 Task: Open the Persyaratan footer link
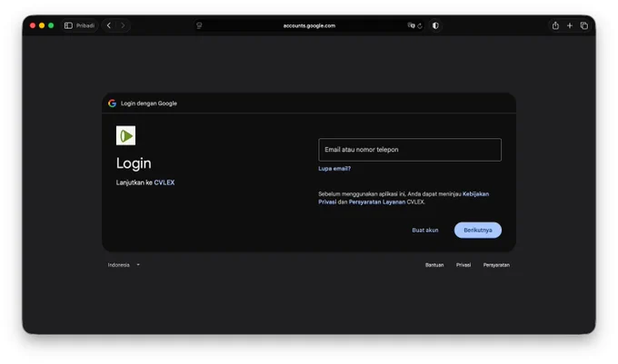tap(496, 265)
